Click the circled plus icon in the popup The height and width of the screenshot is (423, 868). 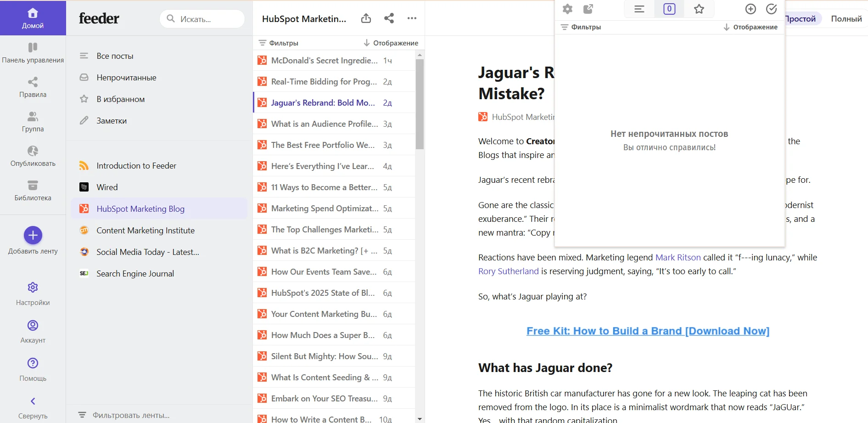coord(750,9)
